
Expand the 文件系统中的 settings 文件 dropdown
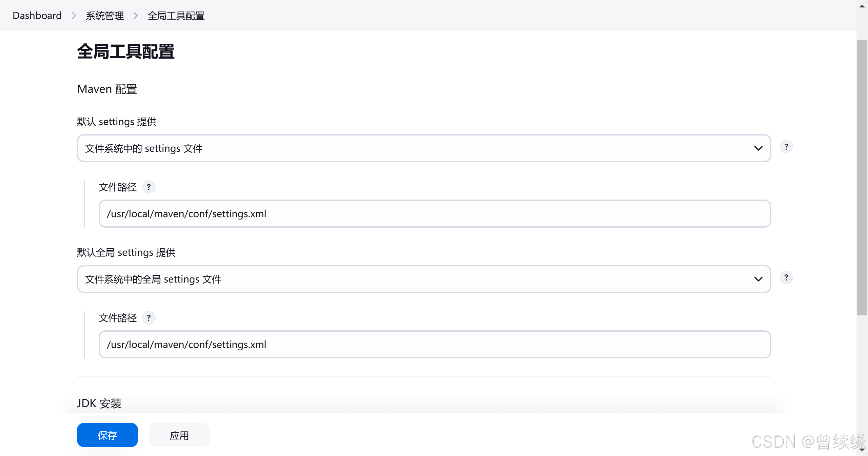(424, 148)
